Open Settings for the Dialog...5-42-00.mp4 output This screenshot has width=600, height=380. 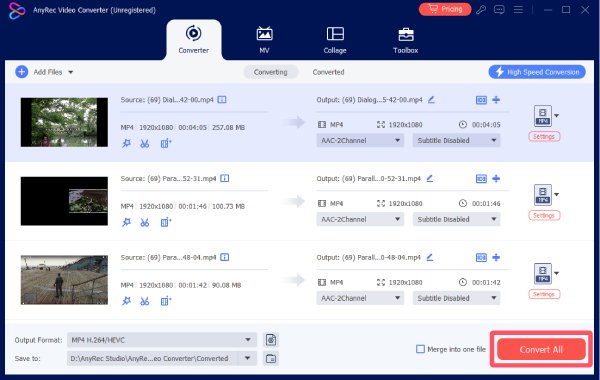pyautogui.click(x=544, y=137)
